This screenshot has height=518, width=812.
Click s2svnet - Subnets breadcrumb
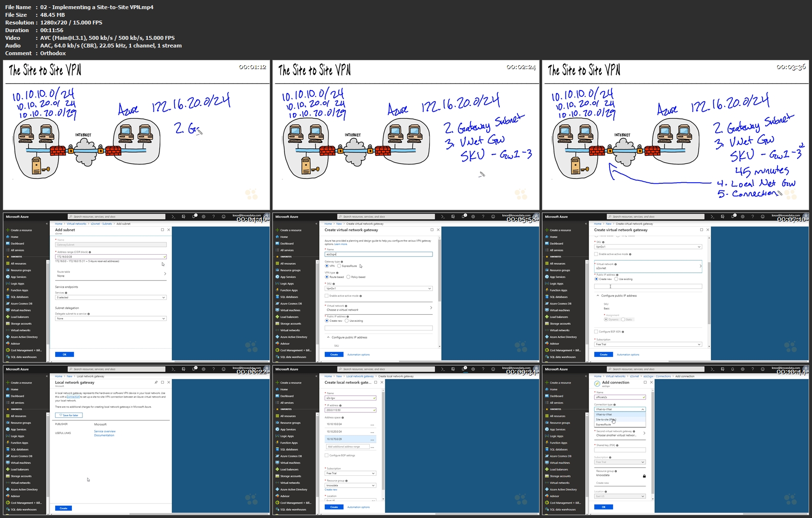(101, 224)
